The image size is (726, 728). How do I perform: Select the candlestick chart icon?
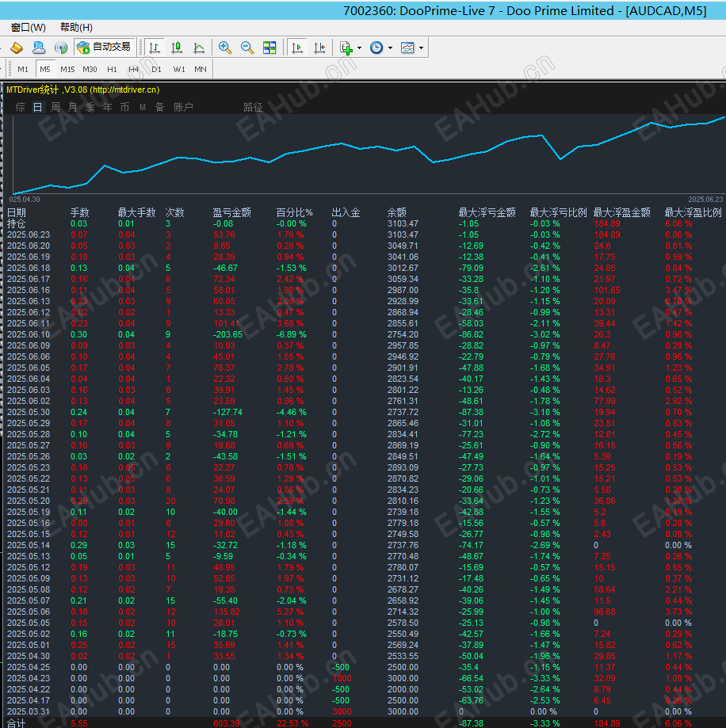tap(177, 48)
